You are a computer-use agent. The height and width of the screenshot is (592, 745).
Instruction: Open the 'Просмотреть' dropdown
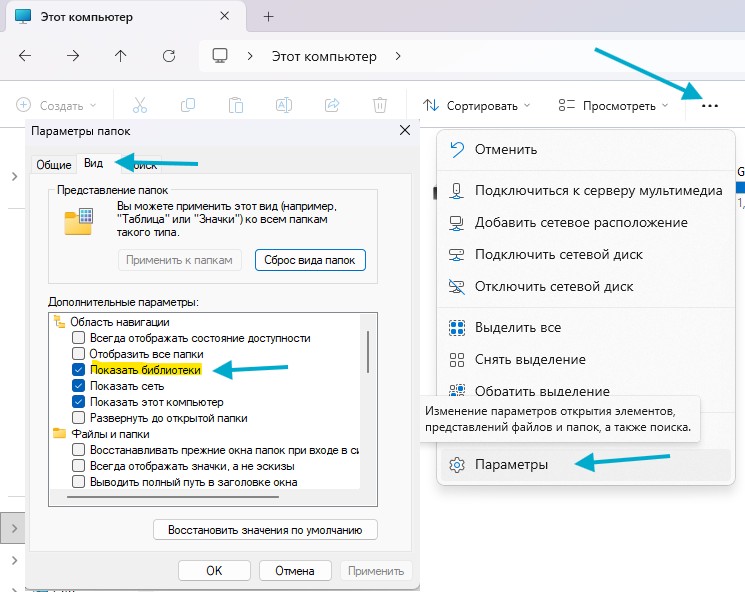coord(613,105)
